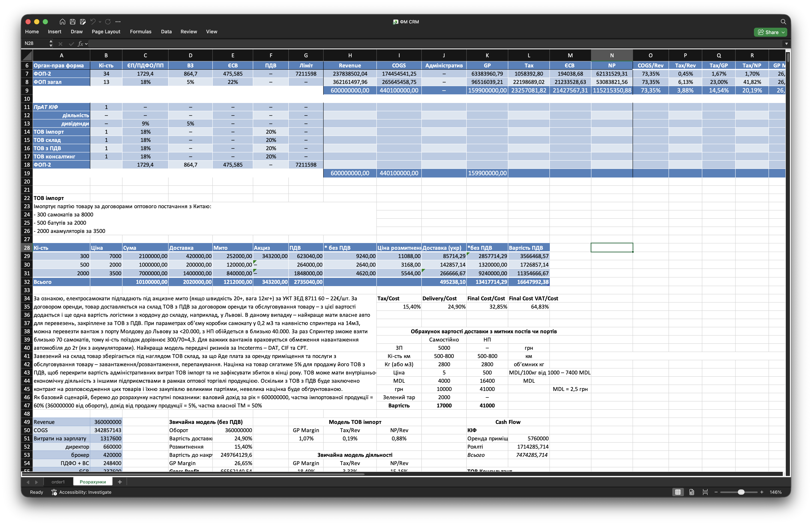Click the cell 'Final Cost VAT/Cost'
The width and height of the screenshot is (812, 525).
click(x=533, y=298)
